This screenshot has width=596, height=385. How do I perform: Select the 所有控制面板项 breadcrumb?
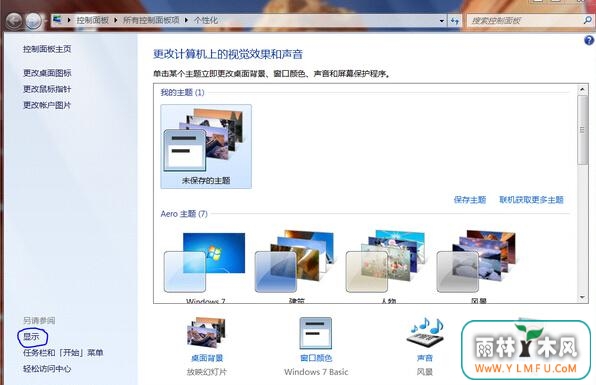[x=151, y=20]
